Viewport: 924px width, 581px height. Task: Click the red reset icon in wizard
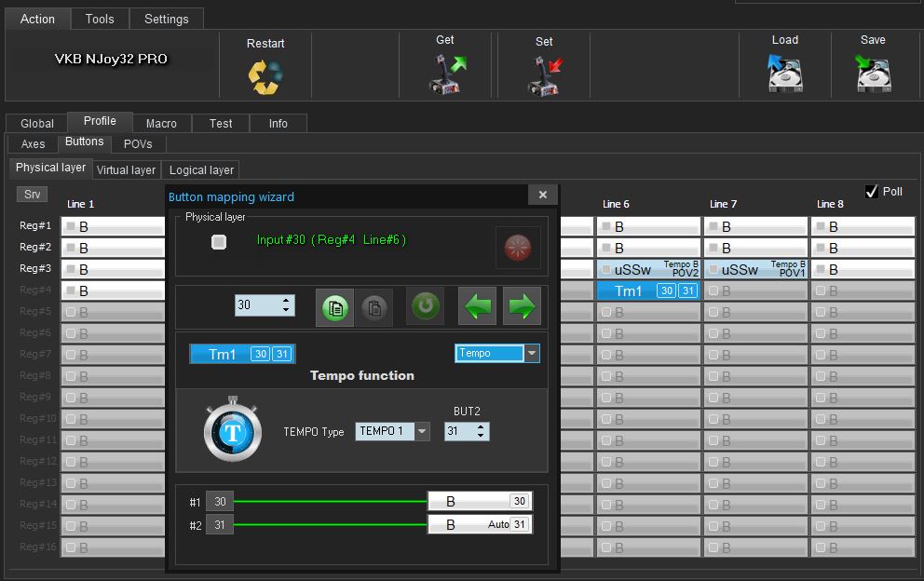(x=518, y=247)
